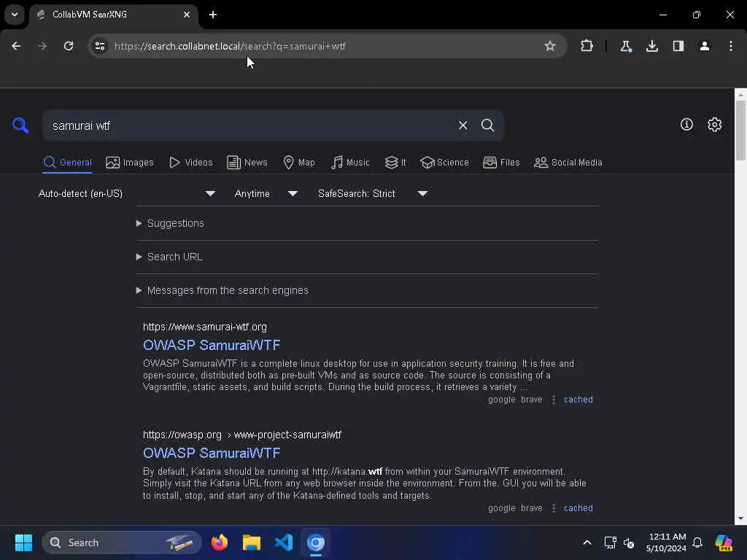The width and height of the screenshot is (747, 560).
Task: Click the browser address bar URL
Action: click(x=230, y=46)
